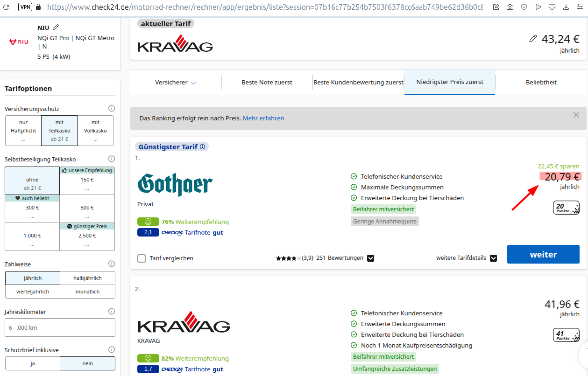The image size is (588, 376).
Task: Click the blue weiter button
Action: [x=543, y=254]
